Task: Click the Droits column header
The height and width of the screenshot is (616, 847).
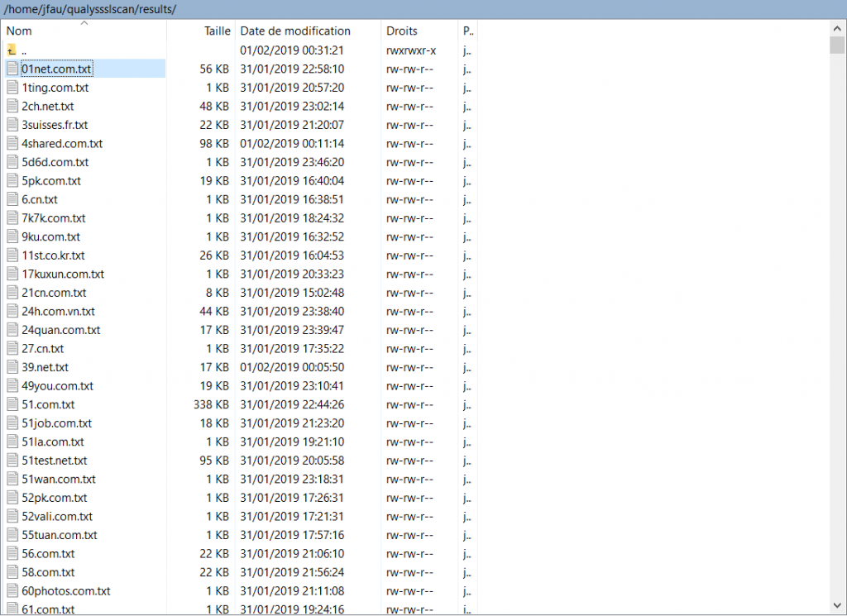Action: pos(401,31)
